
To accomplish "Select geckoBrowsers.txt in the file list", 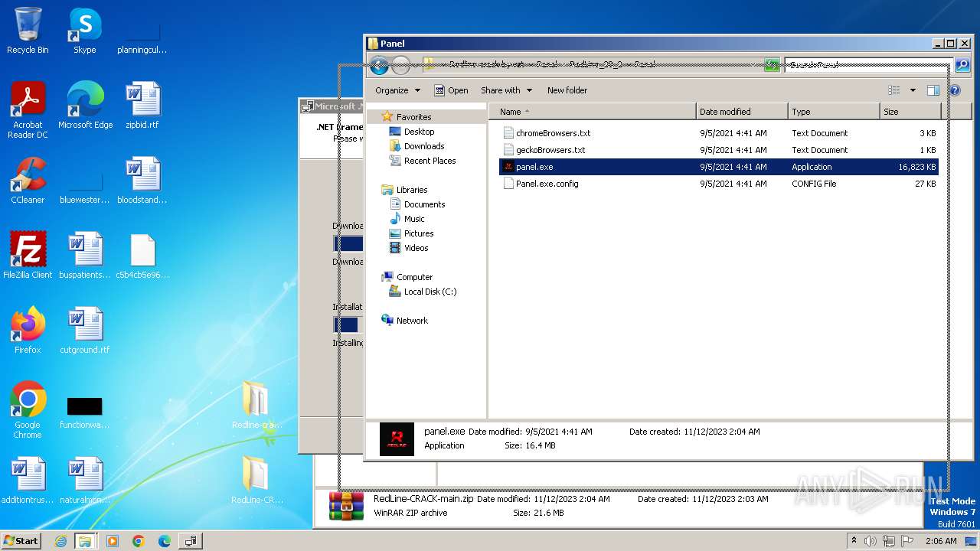I will coord(719,150).
